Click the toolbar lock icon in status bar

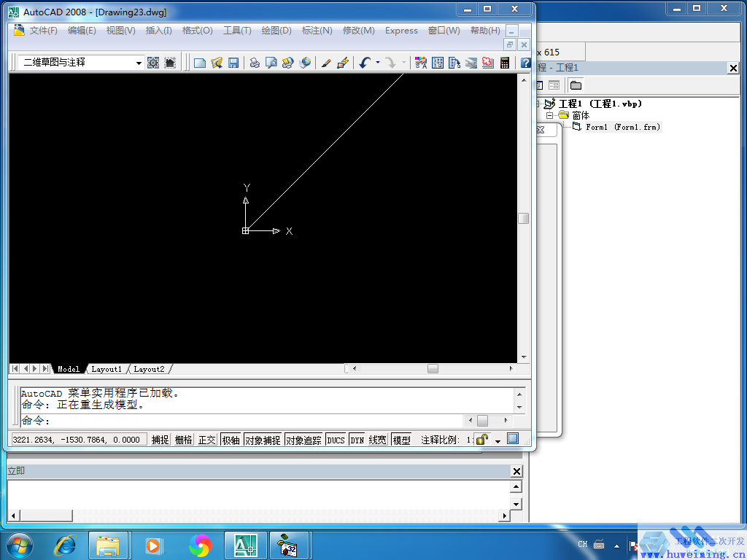click(x=482, y=439)
